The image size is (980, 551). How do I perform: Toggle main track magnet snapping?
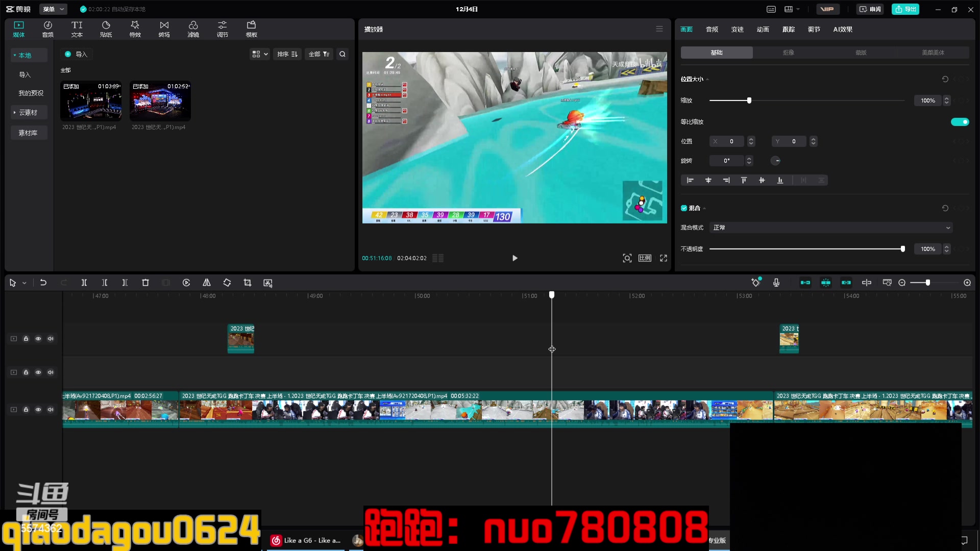(x=805, y=283)
